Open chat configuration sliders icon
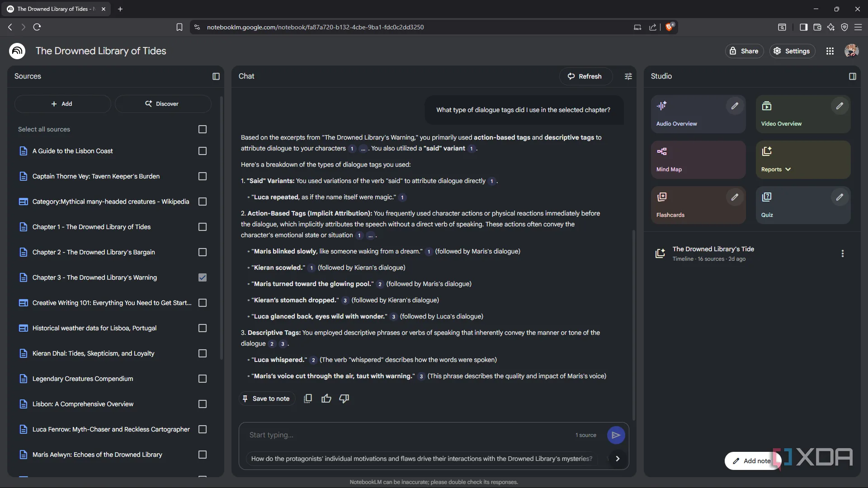Viewport: 868px width, 488px height. pos(628,76)
